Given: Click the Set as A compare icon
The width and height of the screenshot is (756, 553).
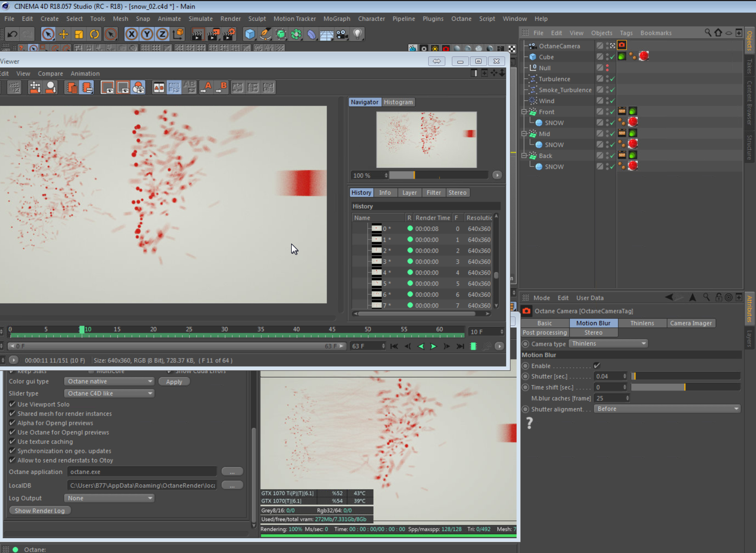Looking at the screenshot, I should click(207, 88).
